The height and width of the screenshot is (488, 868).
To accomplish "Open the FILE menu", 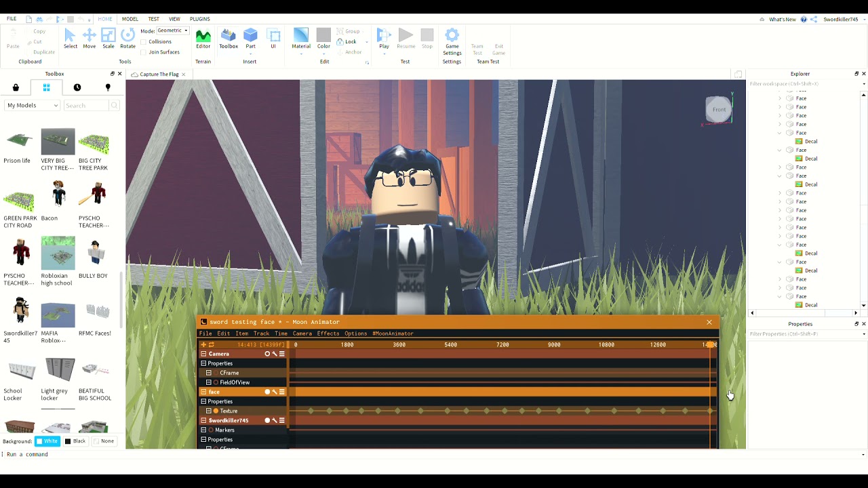I will pyautogui.click(x=12, y=19).
